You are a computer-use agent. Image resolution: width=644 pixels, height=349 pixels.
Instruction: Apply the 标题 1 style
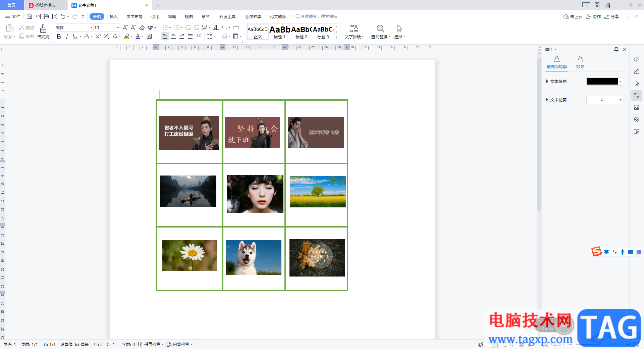[279, 32]
